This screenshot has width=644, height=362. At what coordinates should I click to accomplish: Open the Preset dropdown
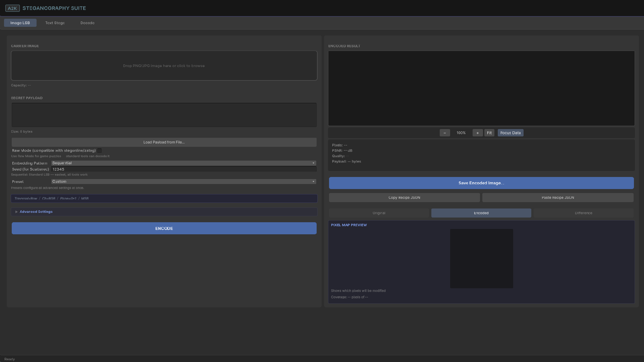point(183,182)
